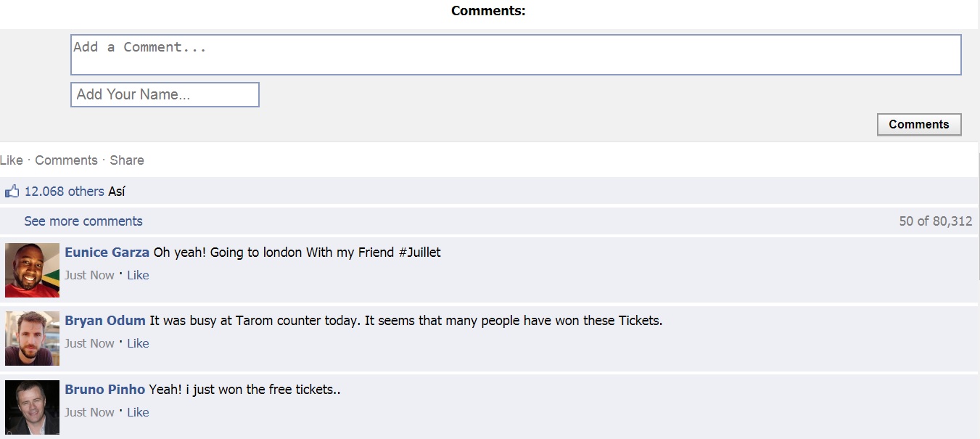Open the 12.068 others likes list
Screen dimensions: 980x439
65,192
